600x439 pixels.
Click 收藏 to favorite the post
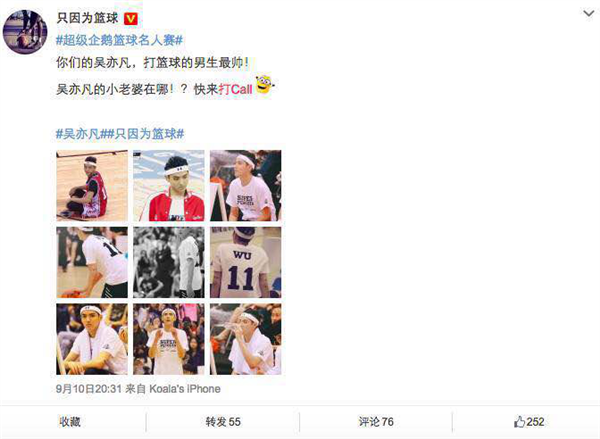[x=70, y=422]
